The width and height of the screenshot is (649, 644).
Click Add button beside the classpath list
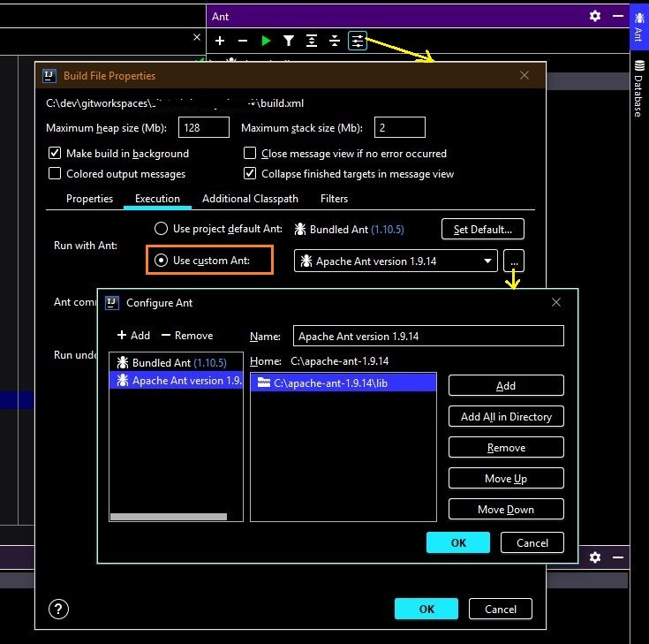click(x=506, y=385)
